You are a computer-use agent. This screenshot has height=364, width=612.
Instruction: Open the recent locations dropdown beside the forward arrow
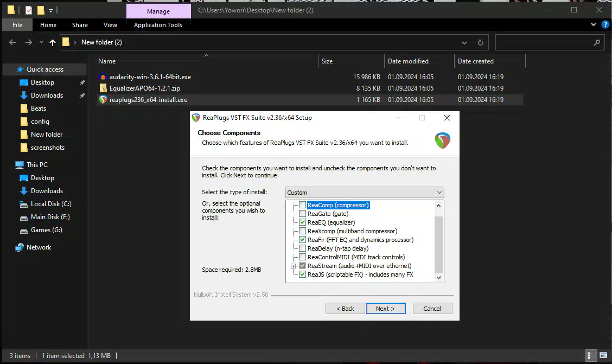(x=41, y=42)
